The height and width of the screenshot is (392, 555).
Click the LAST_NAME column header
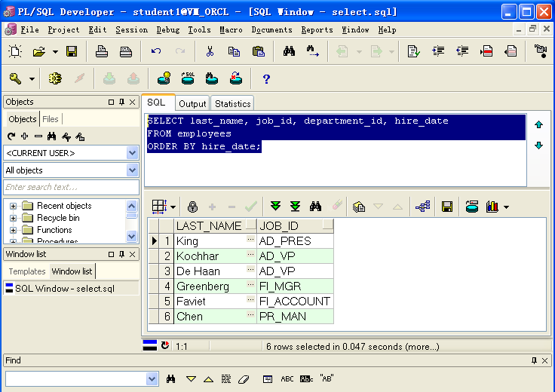tap(215, 225)
